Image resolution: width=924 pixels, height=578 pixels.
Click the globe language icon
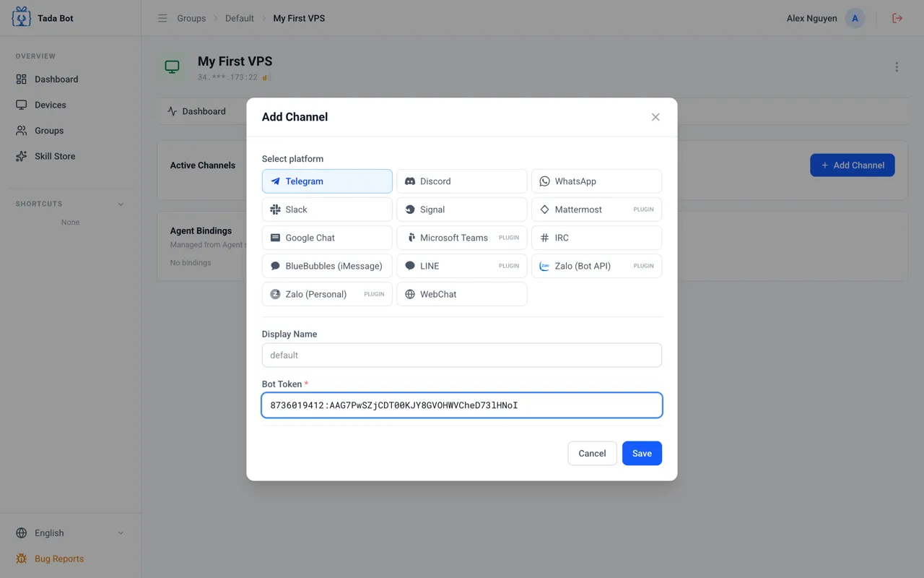[22, 533]
